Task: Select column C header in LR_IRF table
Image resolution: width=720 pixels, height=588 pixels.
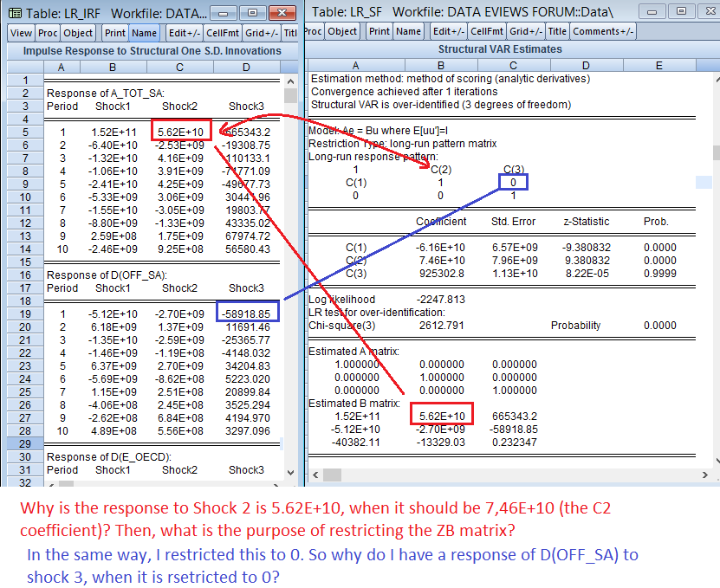Action: pyautogui.click(x=179, y=68)
